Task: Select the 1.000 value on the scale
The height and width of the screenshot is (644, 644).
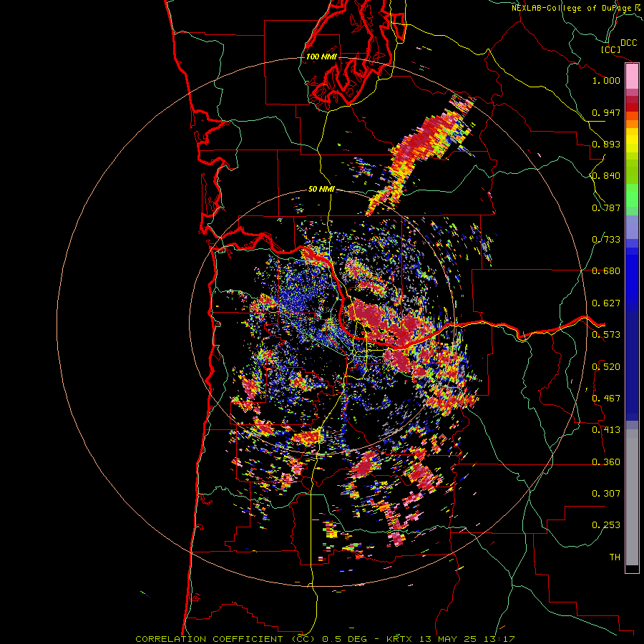Action: coord(606,80)
